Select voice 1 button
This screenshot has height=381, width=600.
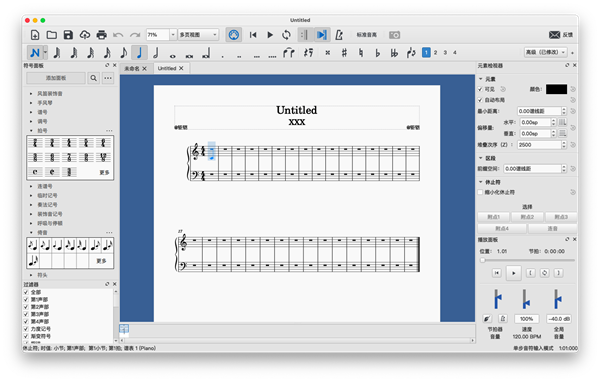coord(426,52)
